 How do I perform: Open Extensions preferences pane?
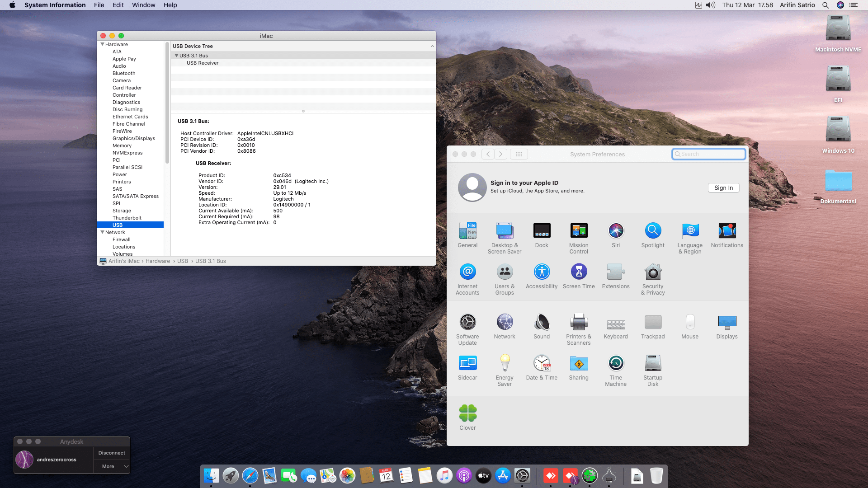tap(616, 276)
